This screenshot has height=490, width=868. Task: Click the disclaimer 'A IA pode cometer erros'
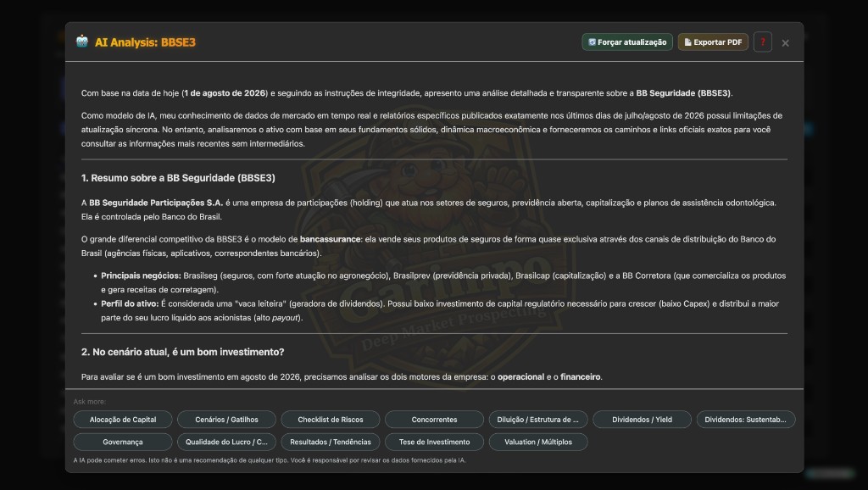[x=109, y=460]
